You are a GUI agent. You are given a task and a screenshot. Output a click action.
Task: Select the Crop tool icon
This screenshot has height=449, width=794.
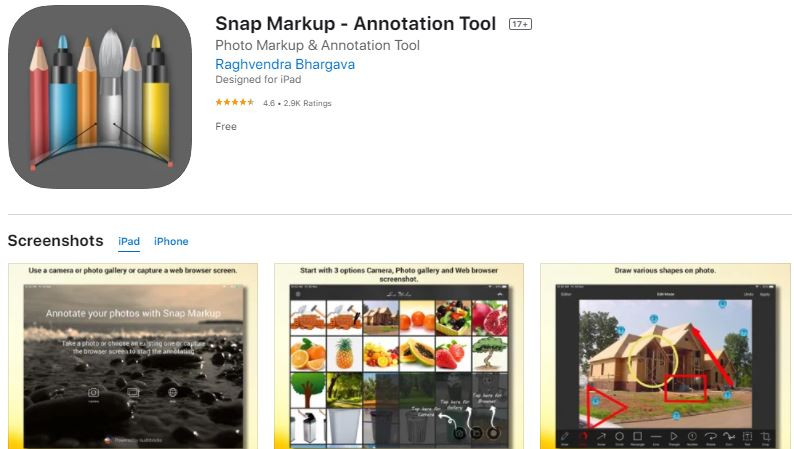(x=766, y=436)
